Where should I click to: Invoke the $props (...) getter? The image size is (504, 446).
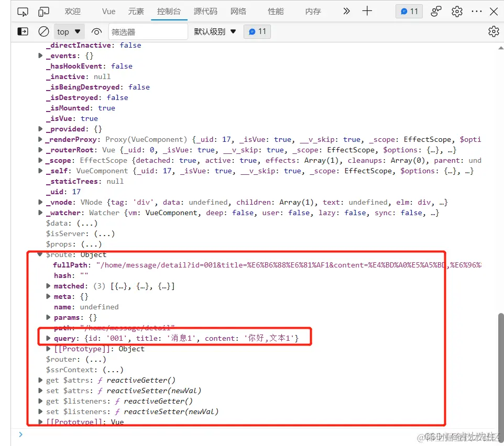[91, 244]
